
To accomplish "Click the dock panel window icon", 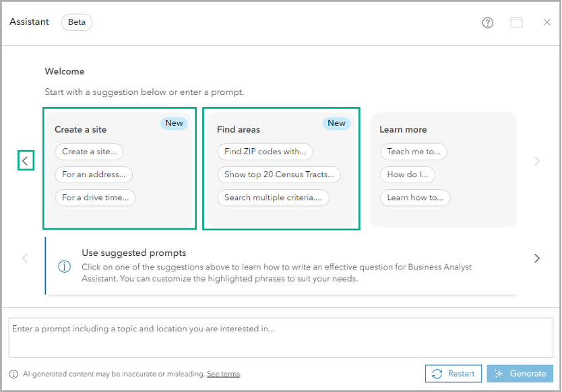I will (516, 22).
